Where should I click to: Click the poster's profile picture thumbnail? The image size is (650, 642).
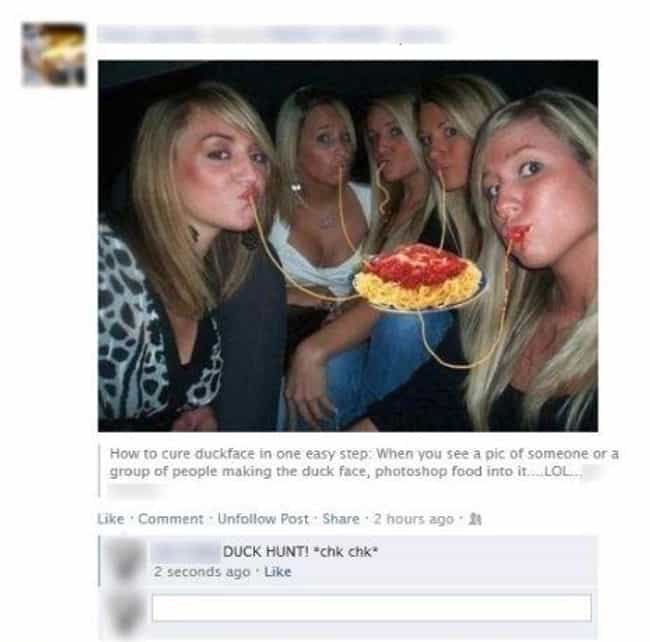click(54, 55)
